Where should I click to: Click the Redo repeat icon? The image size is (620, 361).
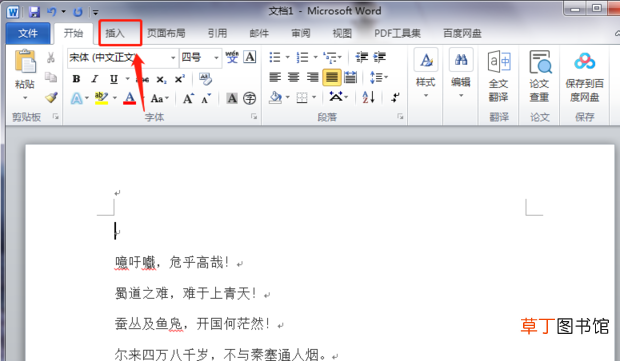(x=78, y=12)
